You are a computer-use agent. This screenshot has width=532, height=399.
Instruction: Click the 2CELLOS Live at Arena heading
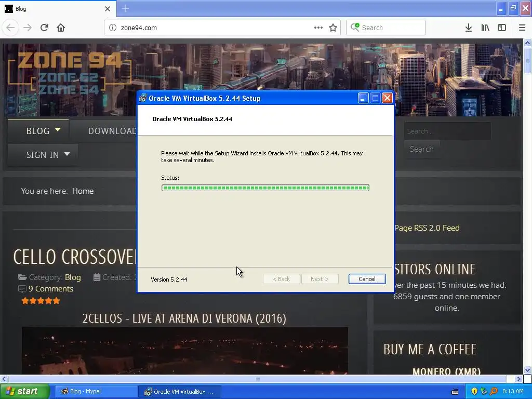coord(184,318)
